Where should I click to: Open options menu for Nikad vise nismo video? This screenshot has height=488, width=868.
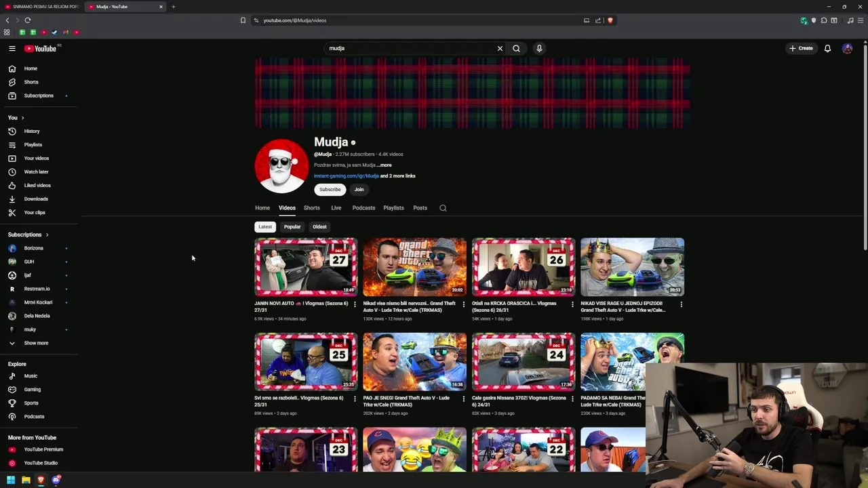coord(464,304)
